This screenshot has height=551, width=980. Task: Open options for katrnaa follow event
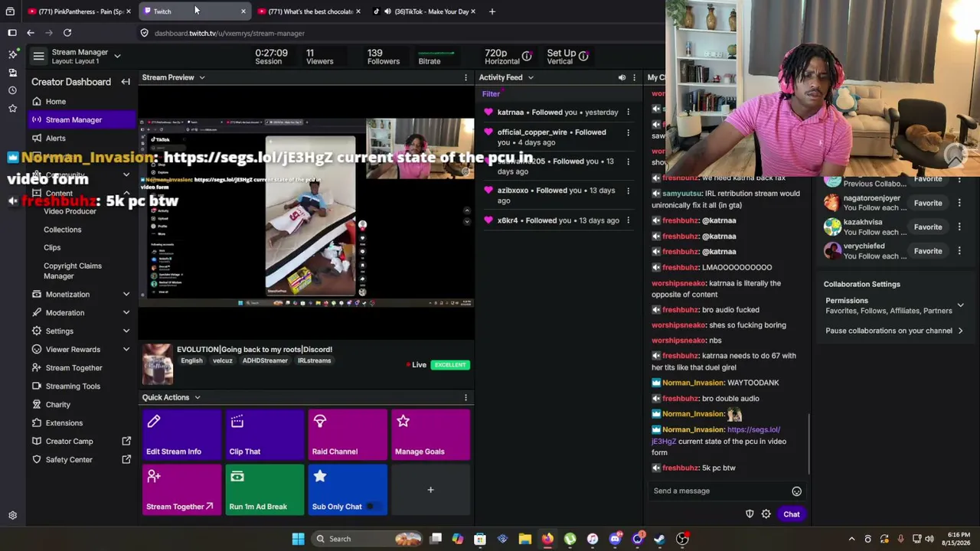click(x=628, y=112)
